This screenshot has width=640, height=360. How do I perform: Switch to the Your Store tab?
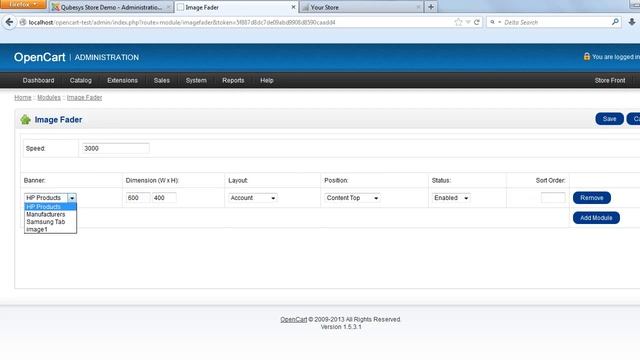361,7
